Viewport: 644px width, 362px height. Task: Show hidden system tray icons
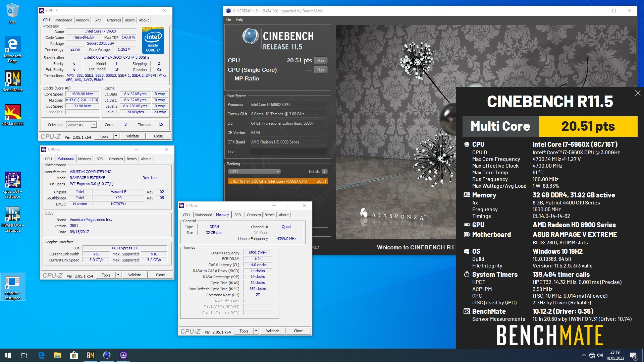coord(584,355)
